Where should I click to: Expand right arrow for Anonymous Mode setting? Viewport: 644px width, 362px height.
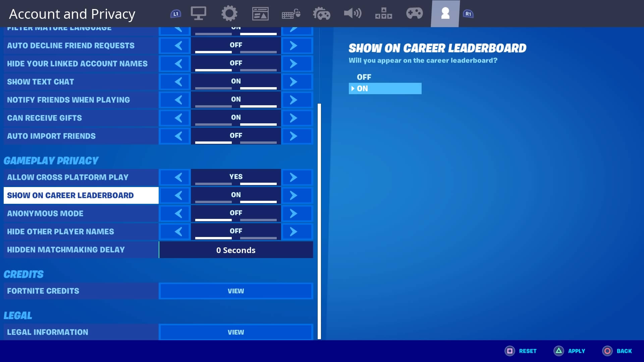[x=293, y=214]
